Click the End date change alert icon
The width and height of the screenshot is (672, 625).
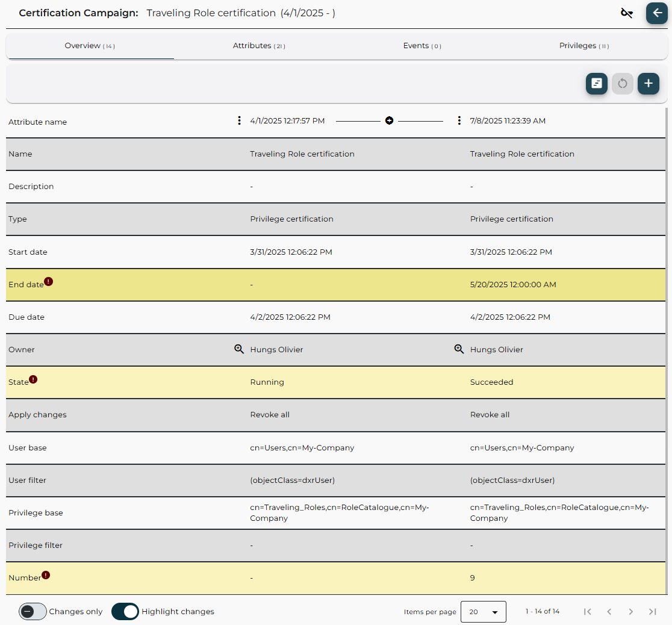(49, 281)
